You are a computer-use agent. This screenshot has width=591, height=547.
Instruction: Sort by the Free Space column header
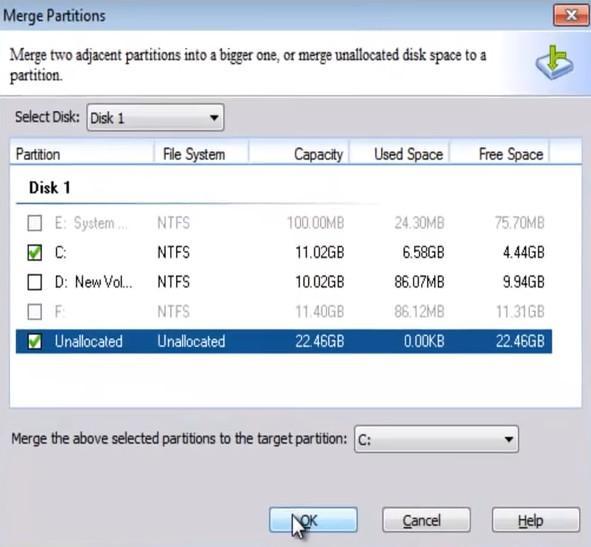point(499,154)
